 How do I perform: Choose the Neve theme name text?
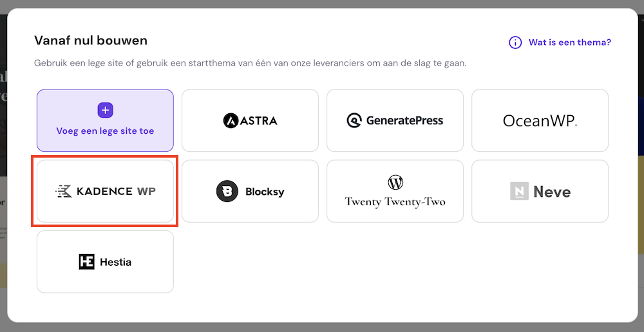pos(552,192)
